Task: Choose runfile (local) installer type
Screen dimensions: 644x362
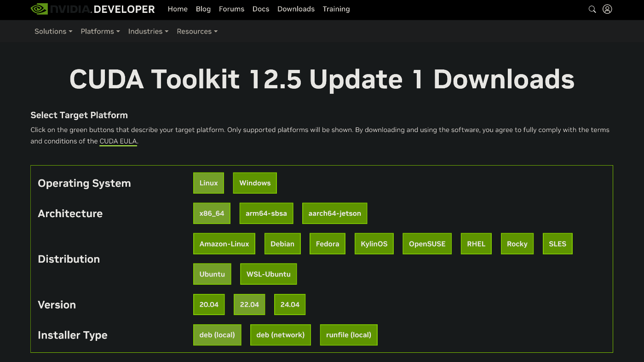Action: coord(349,335)
